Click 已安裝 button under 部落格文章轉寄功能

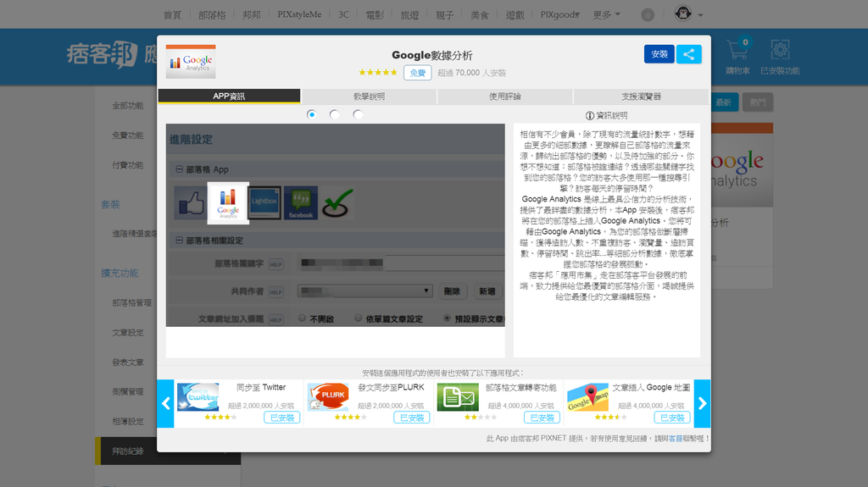(x=542, y=418)
